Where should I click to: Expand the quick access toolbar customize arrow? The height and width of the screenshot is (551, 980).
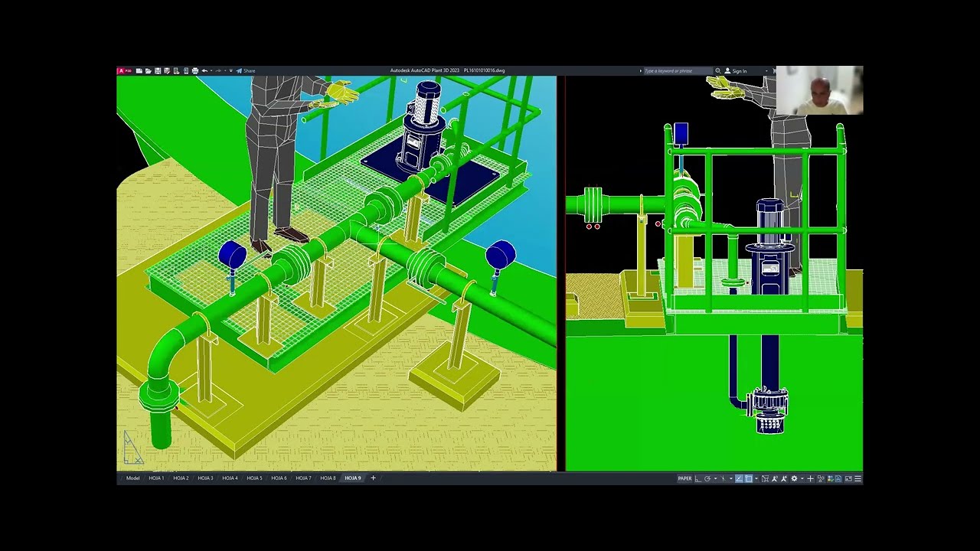pyautogui.click(x=231, y=70)
